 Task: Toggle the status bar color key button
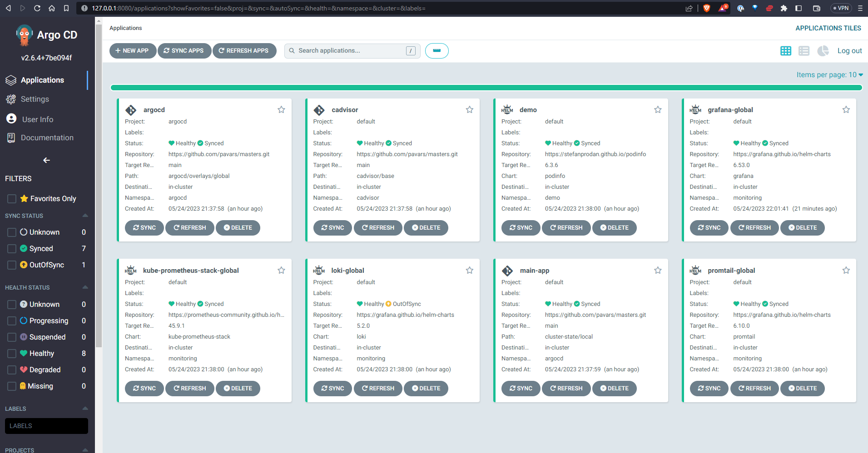(x=437, y=51)
